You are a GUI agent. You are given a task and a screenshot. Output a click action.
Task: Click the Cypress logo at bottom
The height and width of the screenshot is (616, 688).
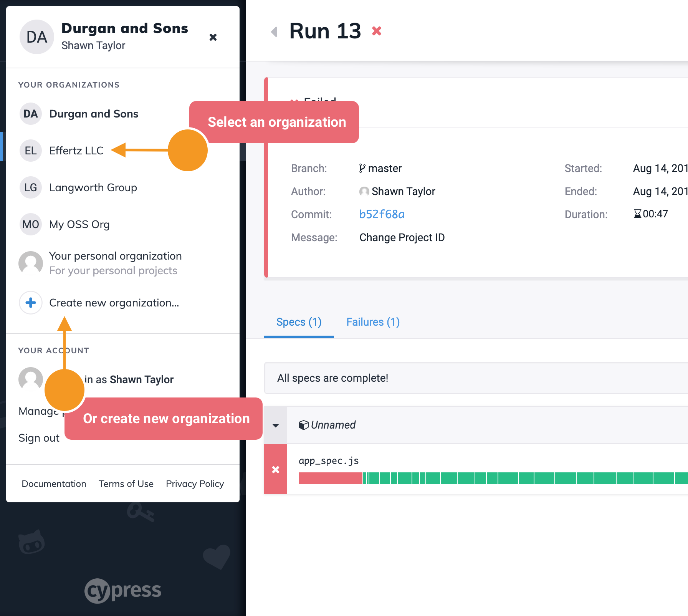[x=123, y=591]
